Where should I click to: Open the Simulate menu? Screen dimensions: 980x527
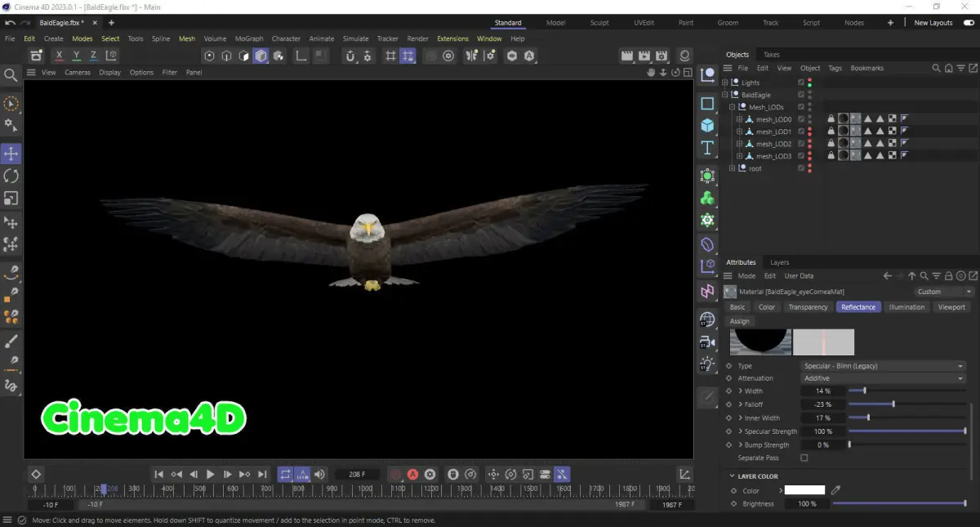click(x=355, y=38)
